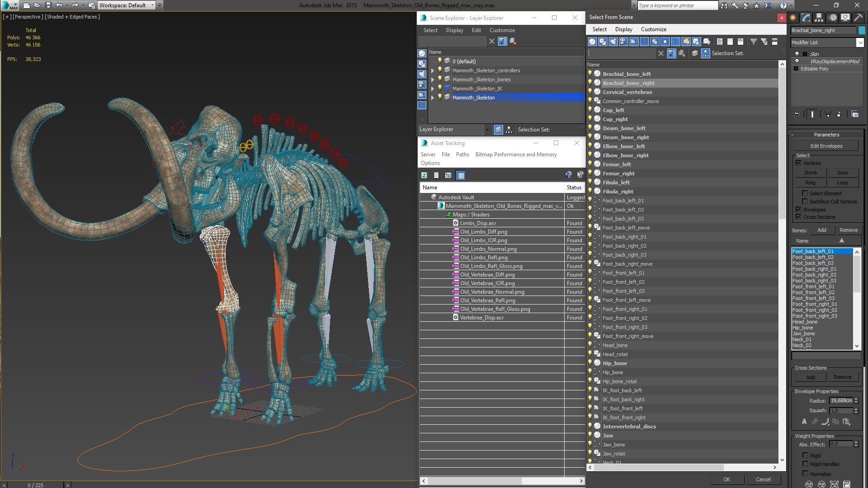Enable the Select Element checkbox
The width and height of the screenshot is (868, 488).
pos(805,193)
